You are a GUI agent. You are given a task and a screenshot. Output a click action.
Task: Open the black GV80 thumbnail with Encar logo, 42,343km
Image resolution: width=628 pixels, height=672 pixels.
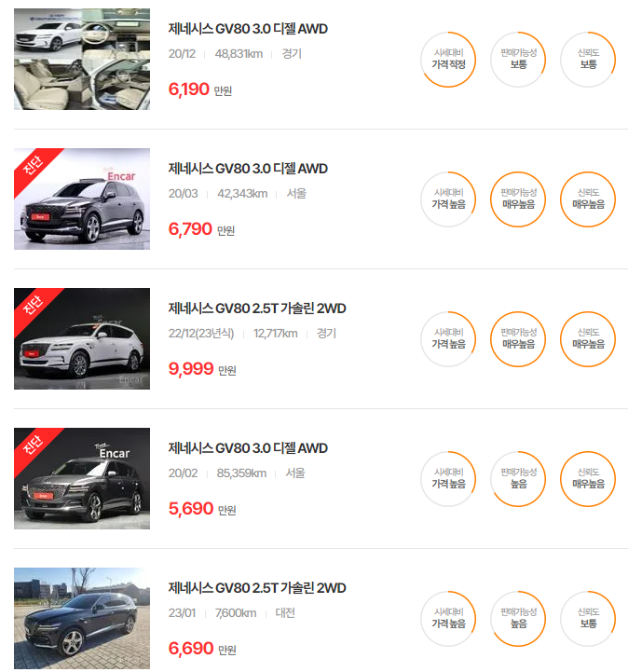click(x=82, y=199)
